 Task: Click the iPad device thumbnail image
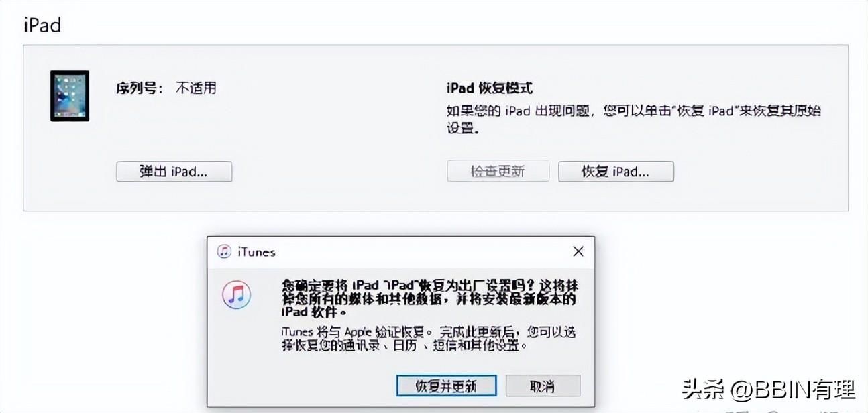tap(70, 96)
